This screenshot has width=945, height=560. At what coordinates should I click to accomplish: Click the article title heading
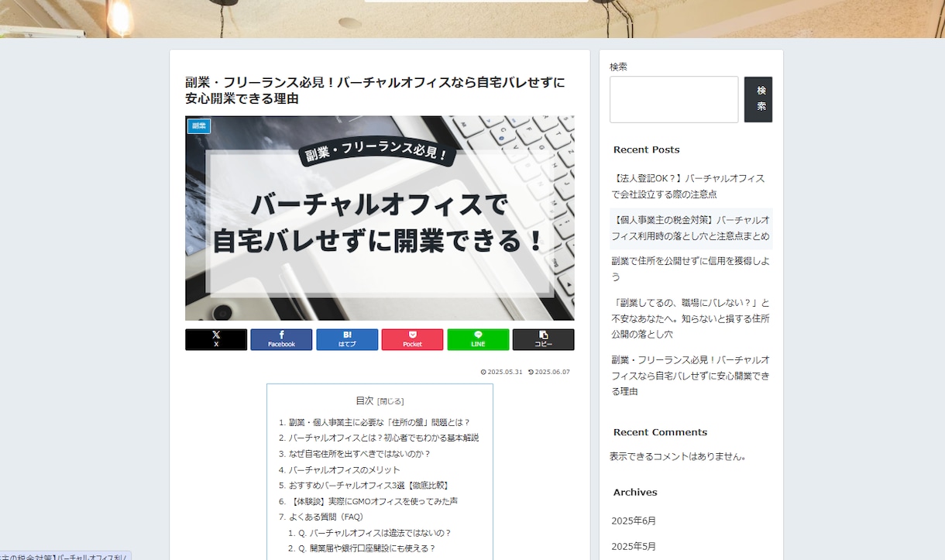coord(375,91)
